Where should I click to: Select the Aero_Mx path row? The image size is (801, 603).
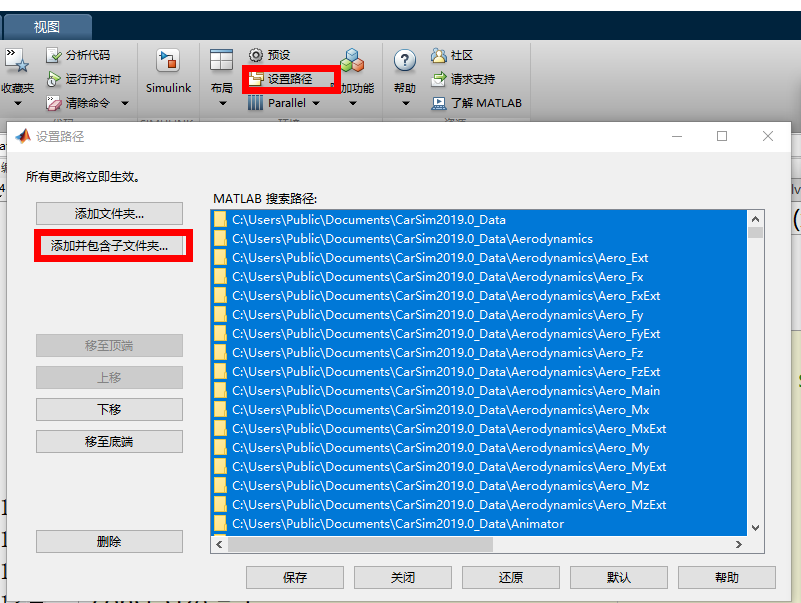[479, 409]
